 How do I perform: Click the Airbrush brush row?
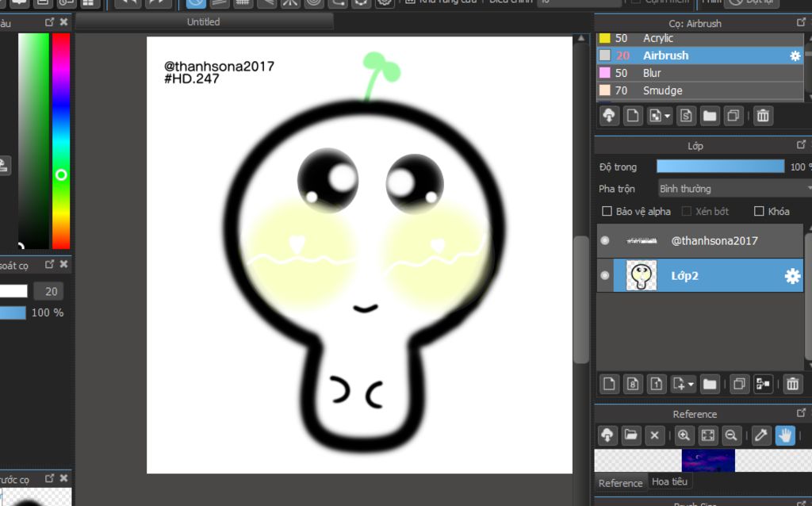[x=700, y=56]
